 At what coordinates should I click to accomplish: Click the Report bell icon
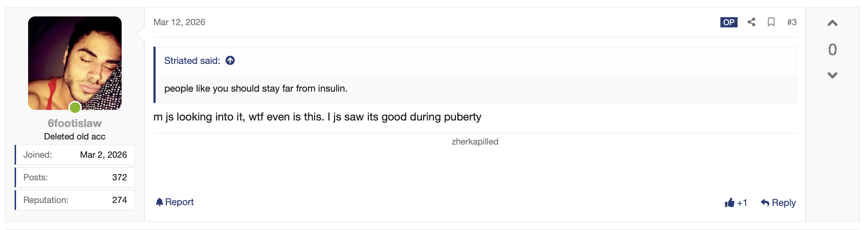pos(159,202)
